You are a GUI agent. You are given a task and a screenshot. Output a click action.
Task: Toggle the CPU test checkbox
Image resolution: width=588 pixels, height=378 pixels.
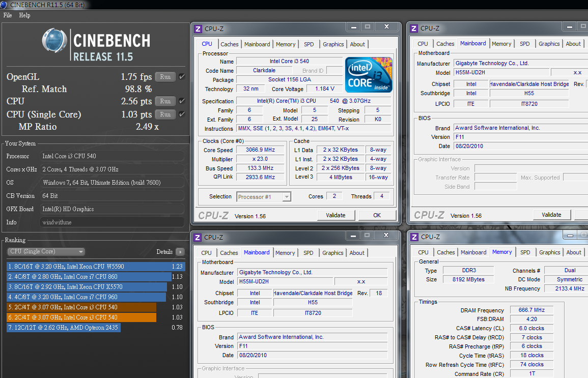182,101
